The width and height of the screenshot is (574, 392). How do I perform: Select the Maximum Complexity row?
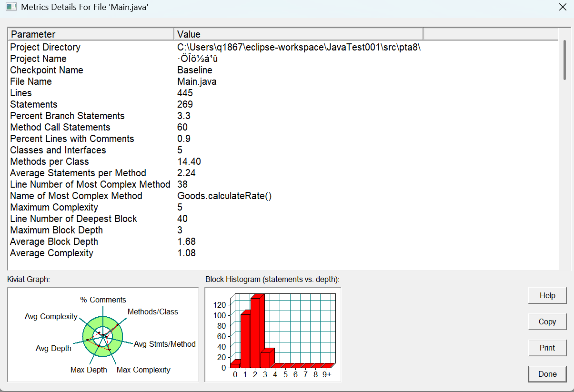click(283, 207)
